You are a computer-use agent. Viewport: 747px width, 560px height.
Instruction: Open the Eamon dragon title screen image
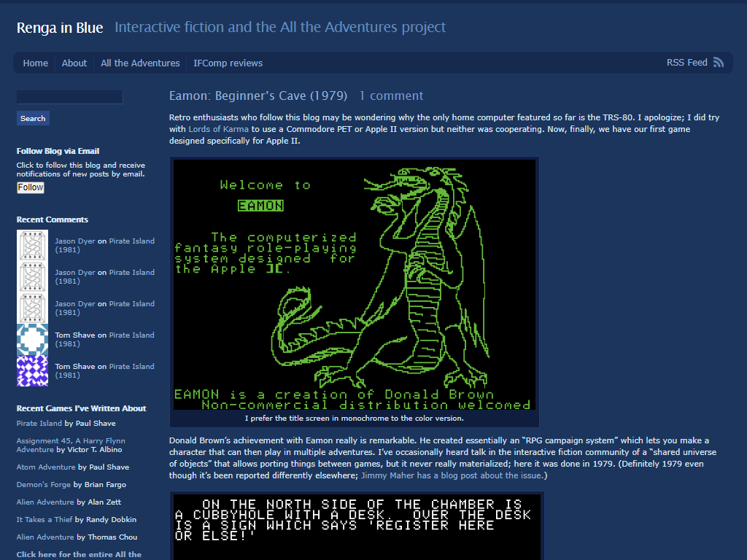(x=355, y=284)
